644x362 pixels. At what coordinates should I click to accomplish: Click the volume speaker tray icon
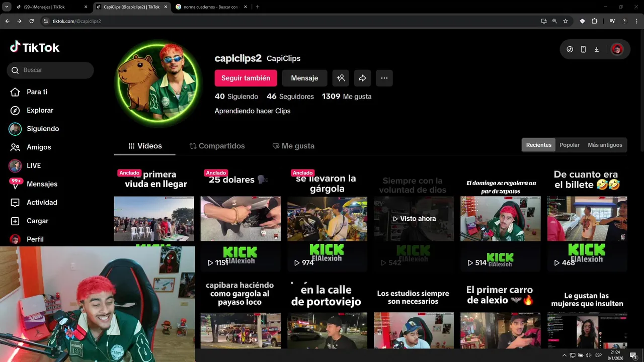[x=588, y=355]
